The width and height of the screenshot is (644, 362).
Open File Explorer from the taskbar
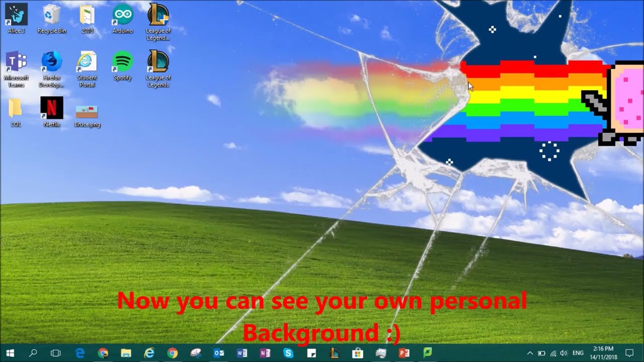click(126, 353)
